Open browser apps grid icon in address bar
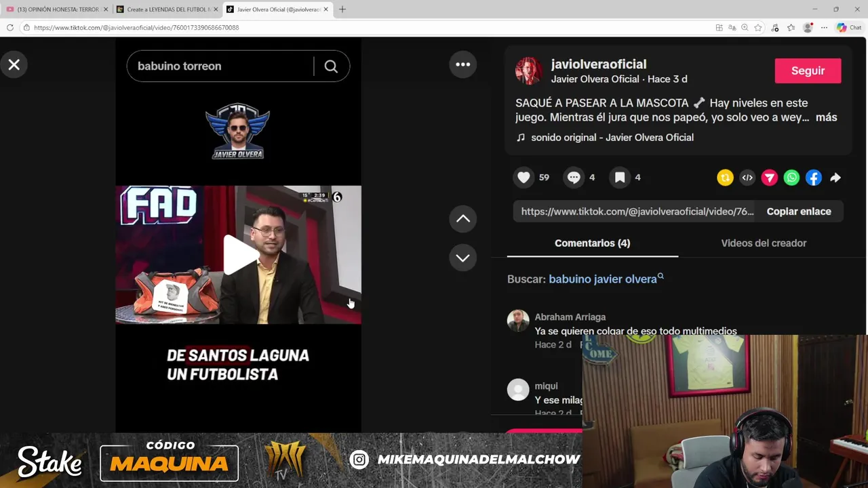The image size is (868, 488). coord(719,28)
